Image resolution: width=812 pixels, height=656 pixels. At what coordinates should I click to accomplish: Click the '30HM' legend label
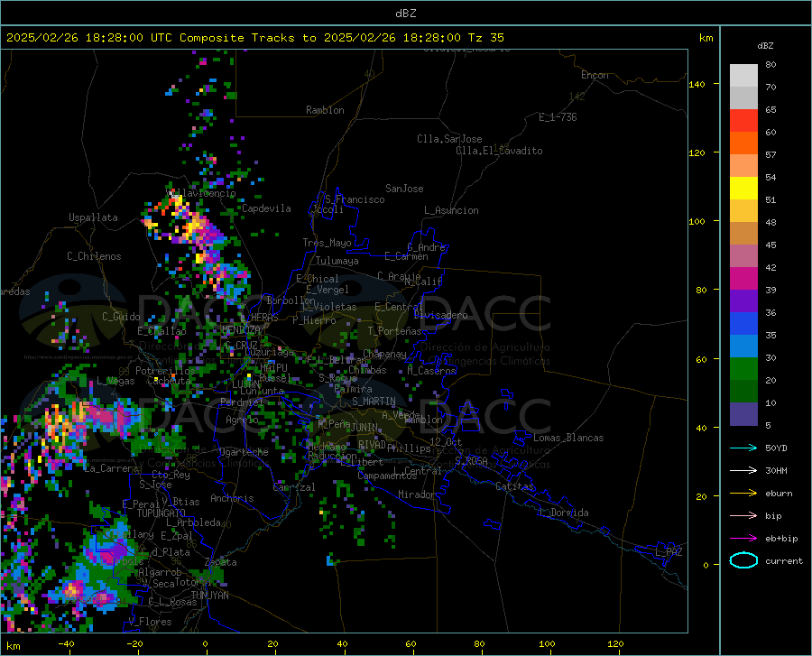tap(776, 470)
